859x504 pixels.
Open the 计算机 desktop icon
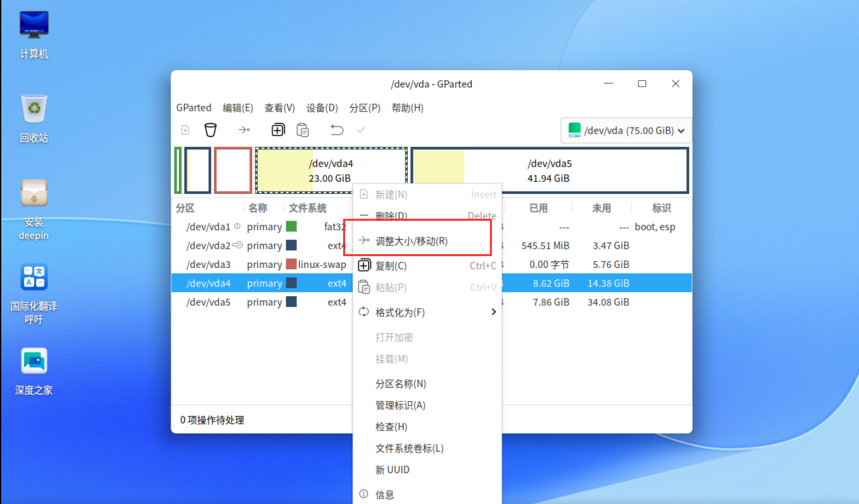(34, 34)
